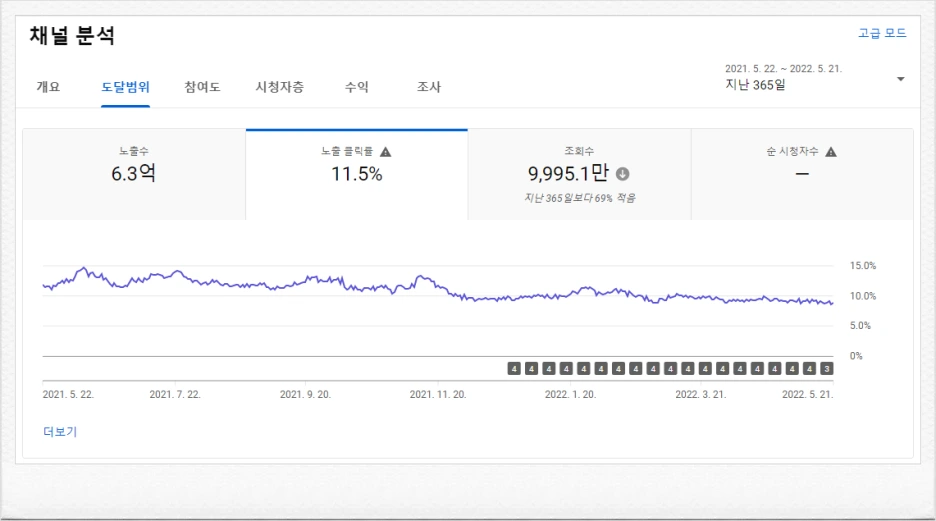Screen dimensions: 936x521
Task: Click the down-arrow icon next to 9,995.1만
Action: click(x=623, y=174)
